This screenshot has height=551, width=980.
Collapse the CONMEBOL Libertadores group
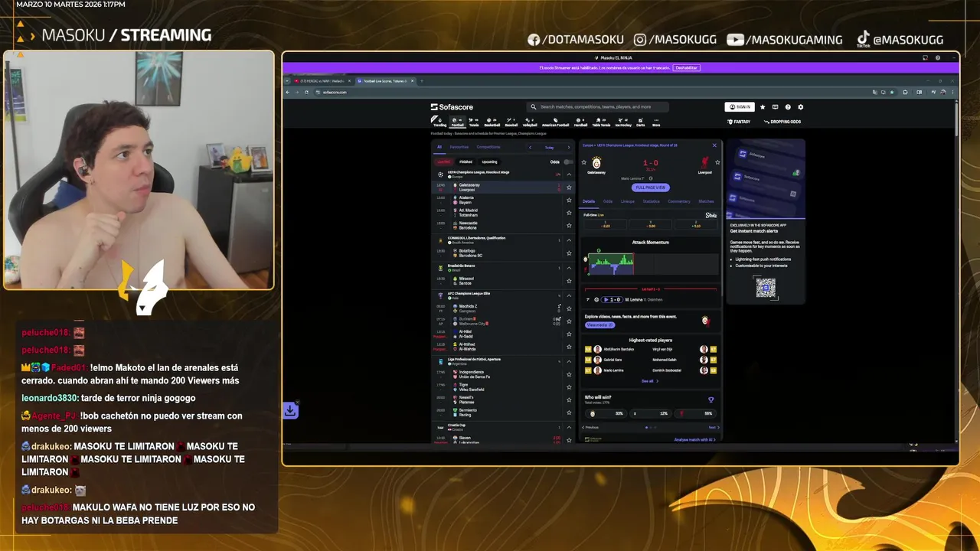click(569, 240)
